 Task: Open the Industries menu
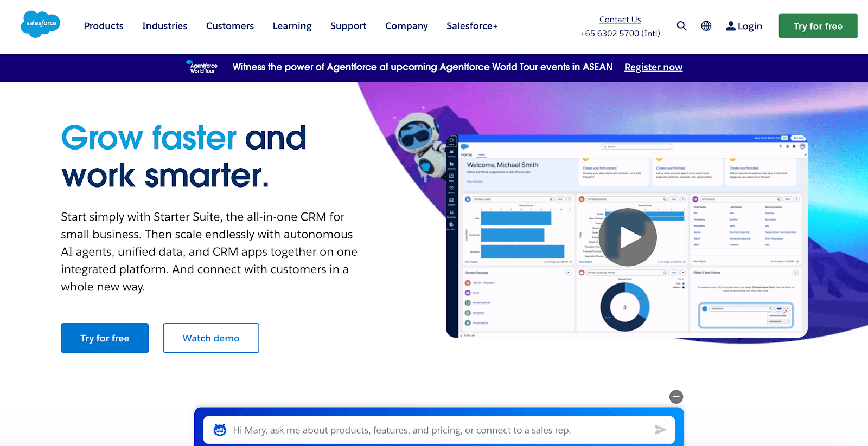pyautogui.click(x=164, y=26)
